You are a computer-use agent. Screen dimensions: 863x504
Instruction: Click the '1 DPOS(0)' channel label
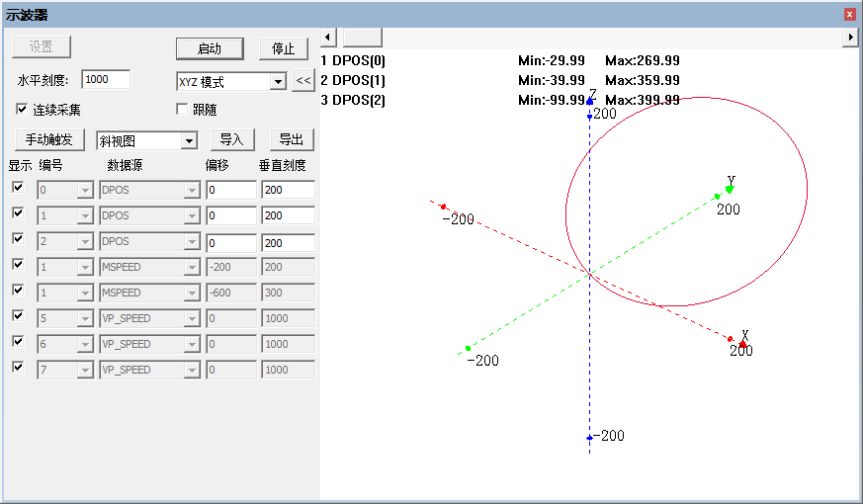(353, 60)
